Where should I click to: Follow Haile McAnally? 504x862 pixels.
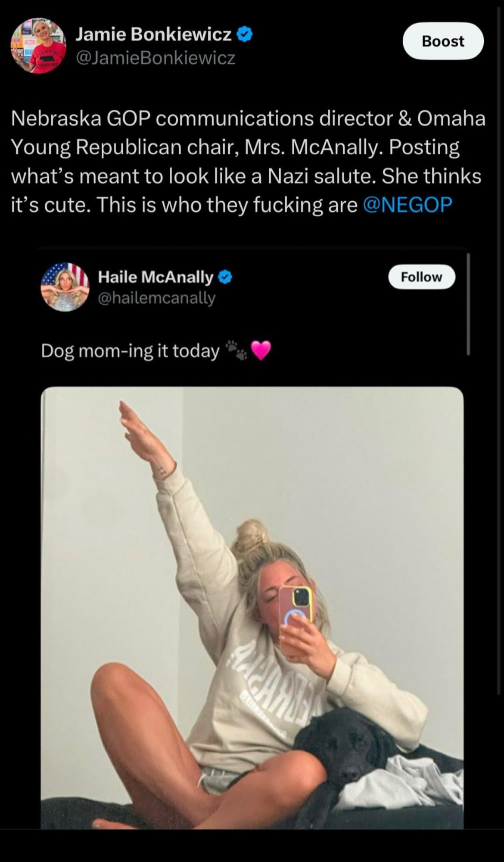point(421,277)
